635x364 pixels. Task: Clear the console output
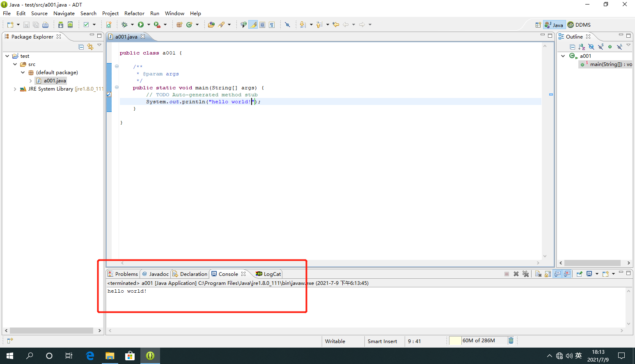pyautogui.click(x=538, y=274)
